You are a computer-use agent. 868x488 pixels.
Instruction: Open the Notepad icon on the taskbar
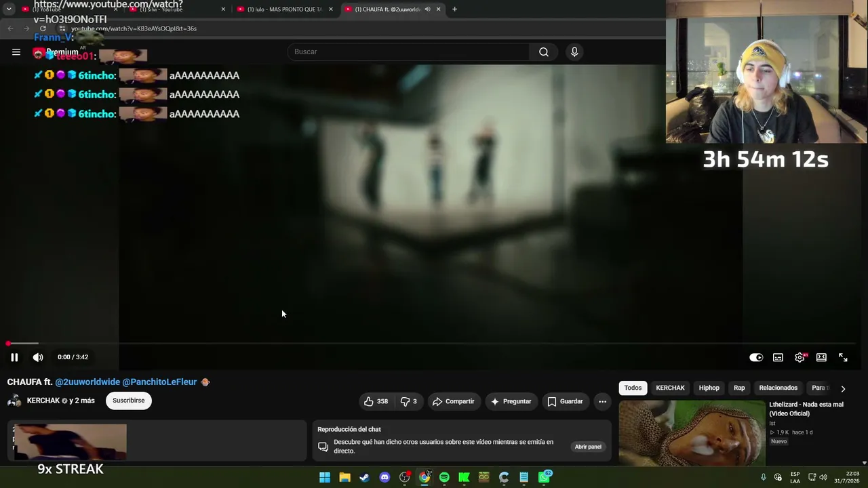(524, 477)
